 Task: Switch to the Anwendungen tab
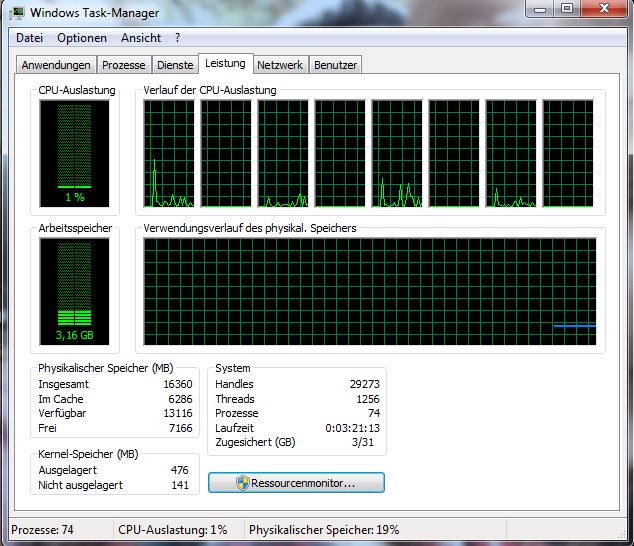(x=56, y=65)
